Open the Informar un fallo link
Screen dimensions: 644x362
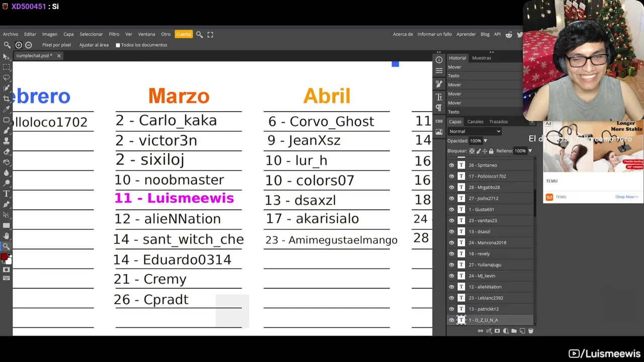[435, 34]
